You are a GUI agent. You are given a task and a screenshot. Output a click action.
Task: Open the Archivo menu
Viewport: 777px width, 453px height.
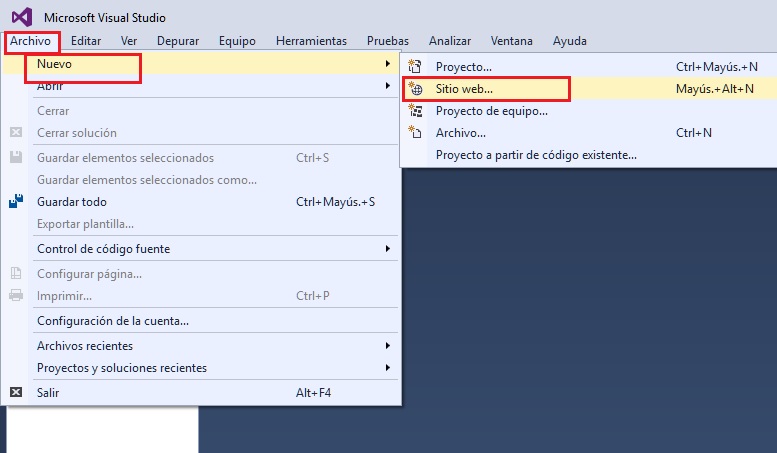(30, 41)
